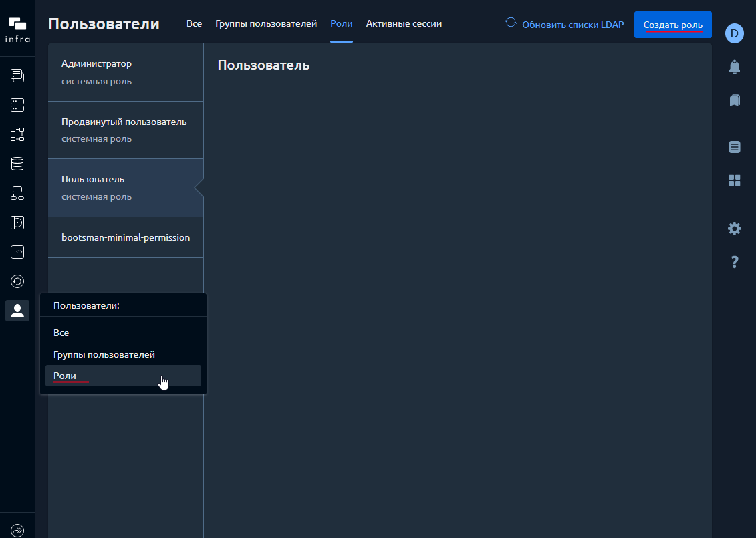Choose Роли in the popup menu
This screenshot has width=756, height=538.
click(x=123, y=376)
